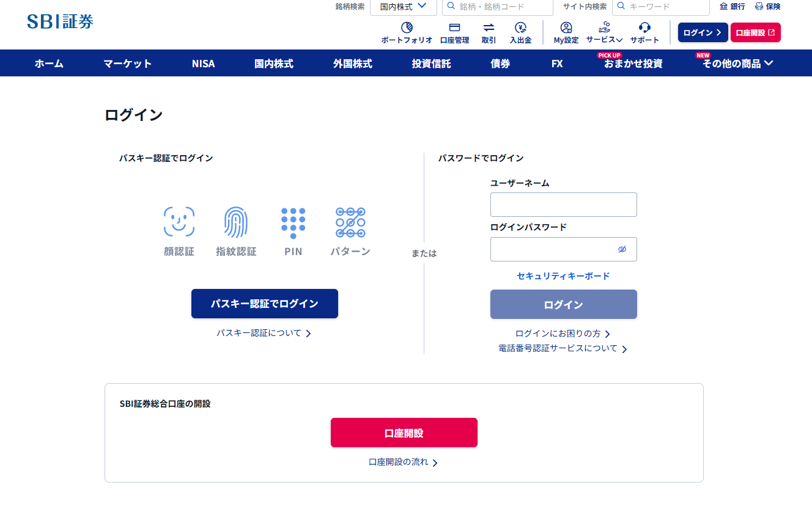This screenshot has height=515, width=812.
Task: Click the magnifier icon in 銘柄検索 field
Action: point(451,7)
